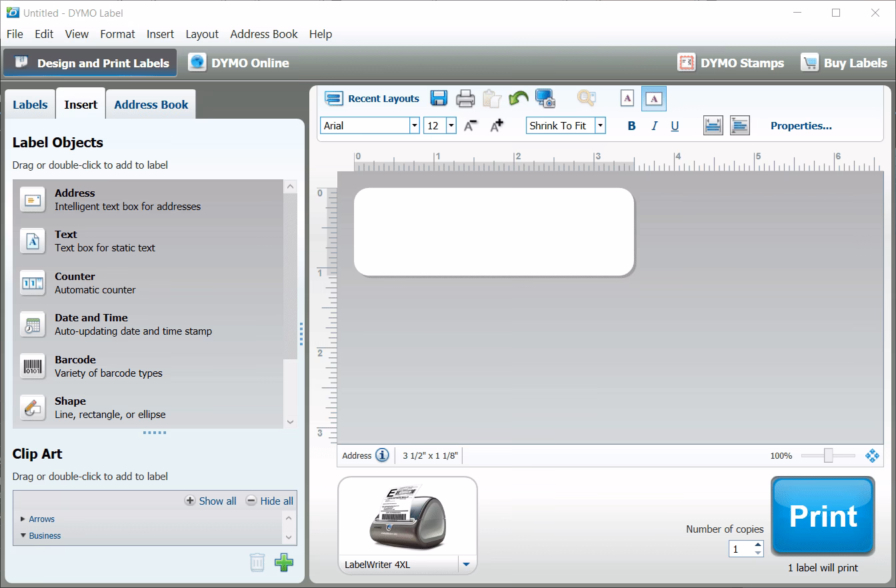Toggle italic formatting
The image size is (896, 588).
click(x=654, y=126)
